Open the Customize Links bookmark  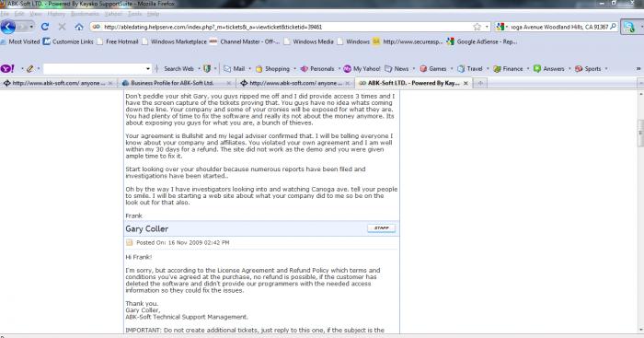(x=68, y=41)
